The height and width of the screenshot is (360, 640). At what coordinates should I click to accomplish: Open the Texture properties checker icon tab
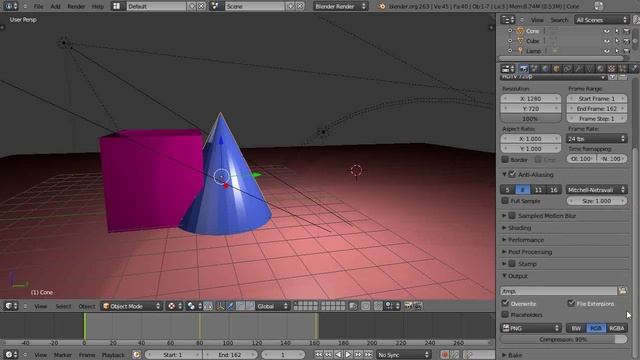(x=611, y=69)
